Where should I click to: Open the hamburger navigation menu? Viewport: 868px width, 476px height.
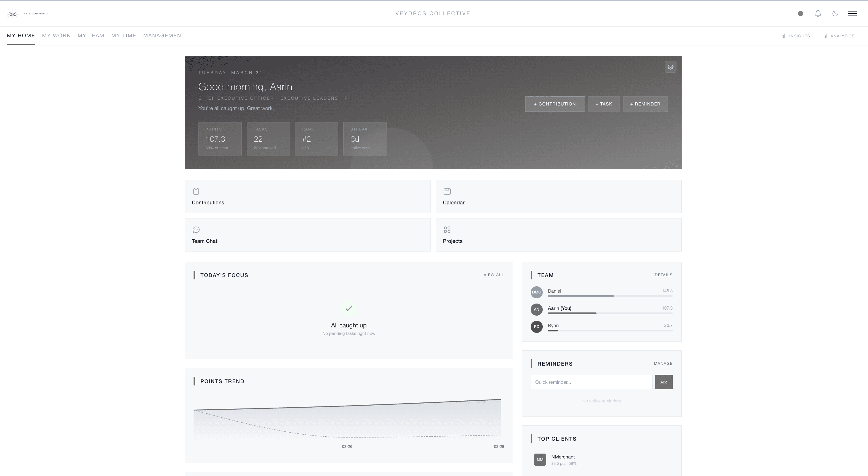(x=853, y=14)
